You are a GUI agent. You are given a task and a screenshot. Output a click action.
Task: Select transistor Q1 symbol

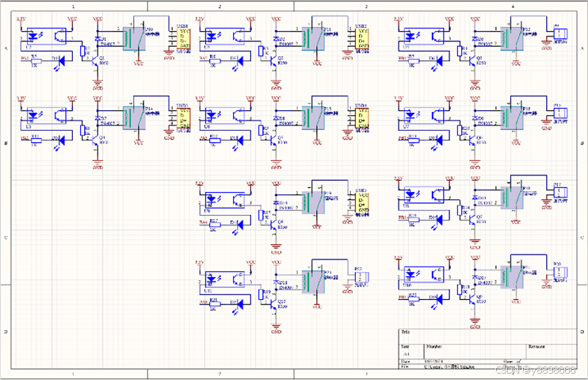96,61
